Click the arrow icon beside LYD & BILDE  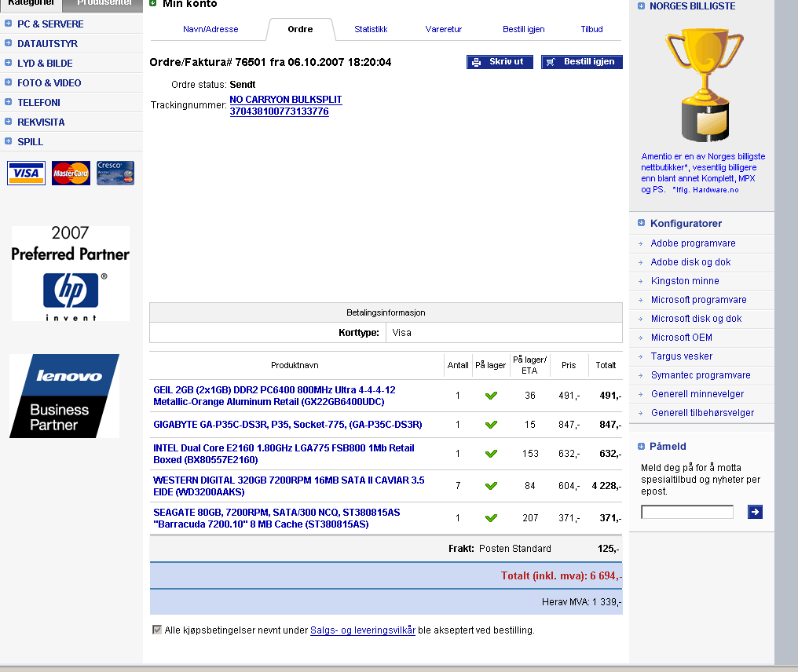[8, 63]
